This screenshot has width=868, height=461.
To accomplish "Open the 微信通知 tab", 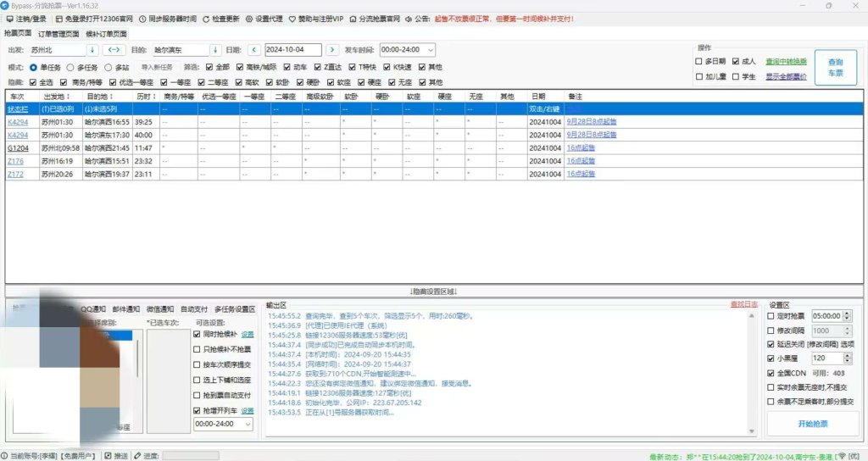I will (160, 309).
